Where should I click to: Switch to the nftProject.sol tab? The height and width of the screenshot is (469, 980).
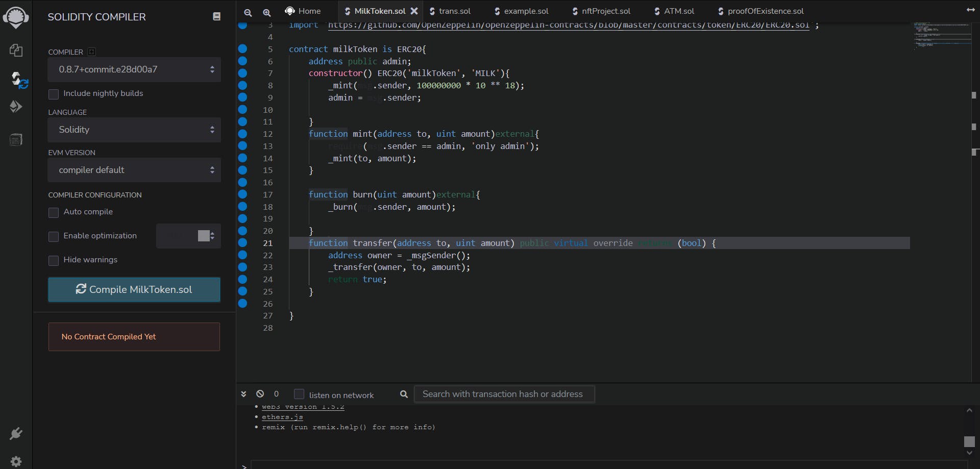coord(601,11)
